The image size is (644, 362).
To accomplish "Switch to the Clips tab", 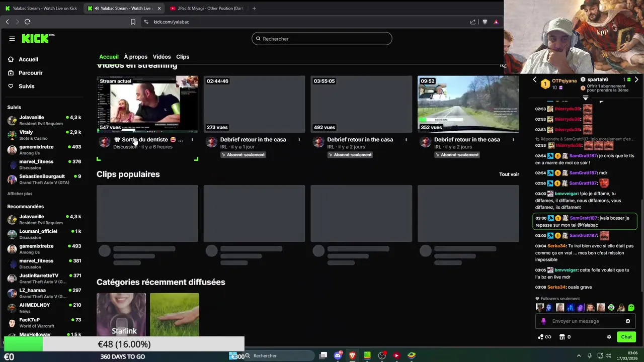I will click(183, 57).
